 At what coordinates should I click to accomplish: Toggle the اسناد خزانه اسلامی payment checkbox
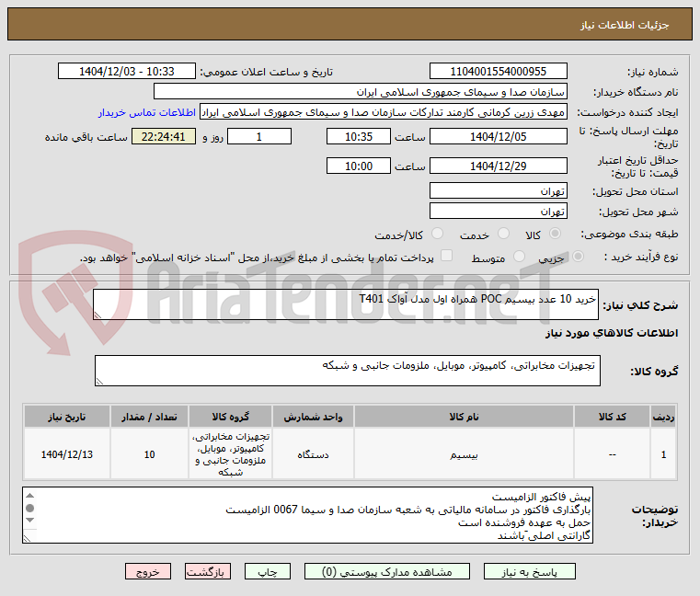pyautogui.click(x=446, y=256)
